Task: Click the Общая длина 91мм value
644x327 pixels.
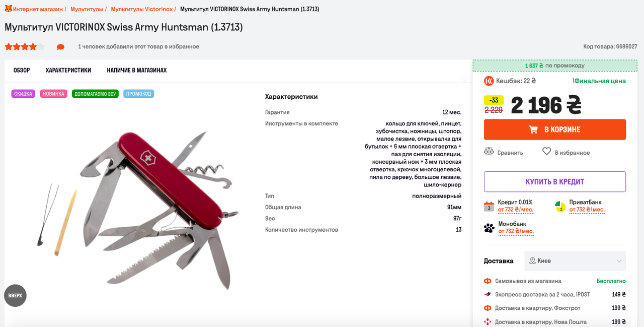Action: click(x=453, y=207)
